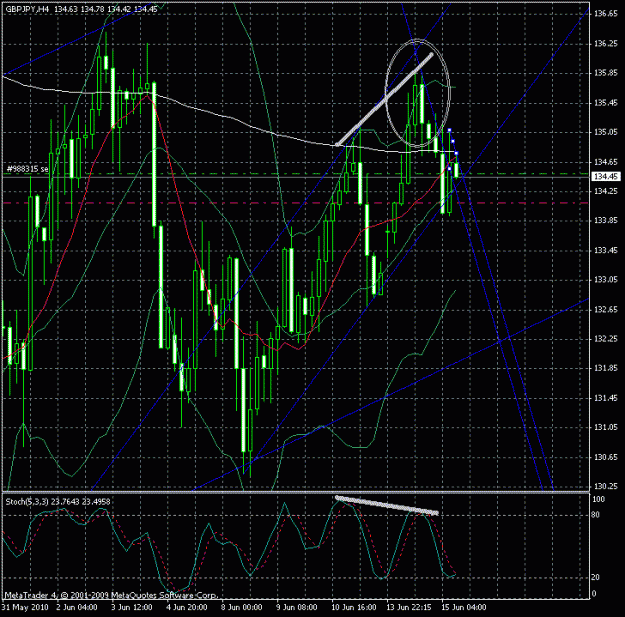Image resolution: width=625 pixels, height=617 pixels.
Task: Click the 133.45 price axis label
Action: click(x=605, y=250)
